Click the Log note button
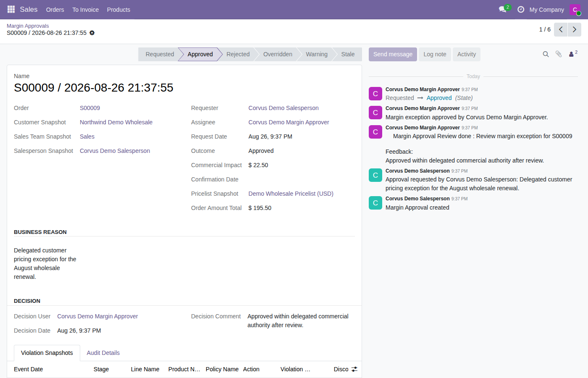The height and width of the screenshot is (378, 588). [435, 54]
